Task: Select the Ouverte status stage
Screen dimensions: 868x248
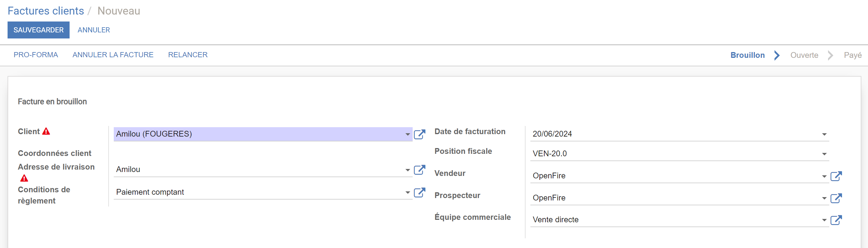Action: point(804,55)
